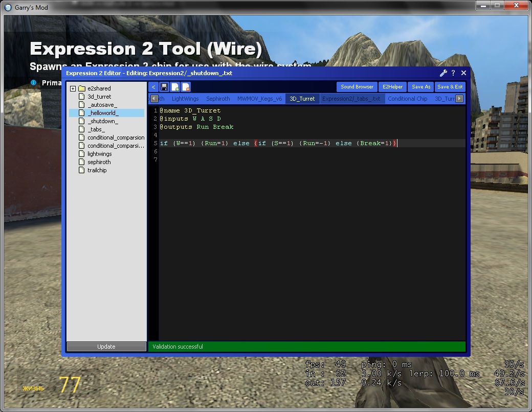Select the e2shared folder icon

tap(82, 88)
